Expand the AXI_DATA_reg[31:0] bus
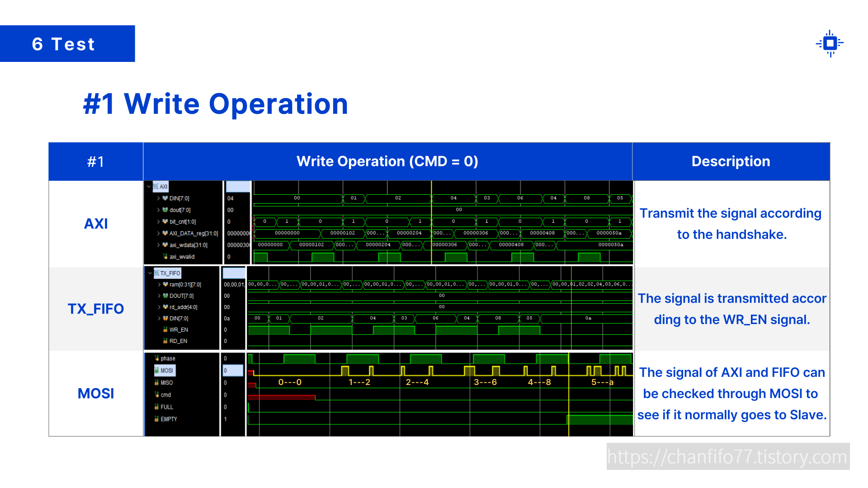 (x=159, y=234)
